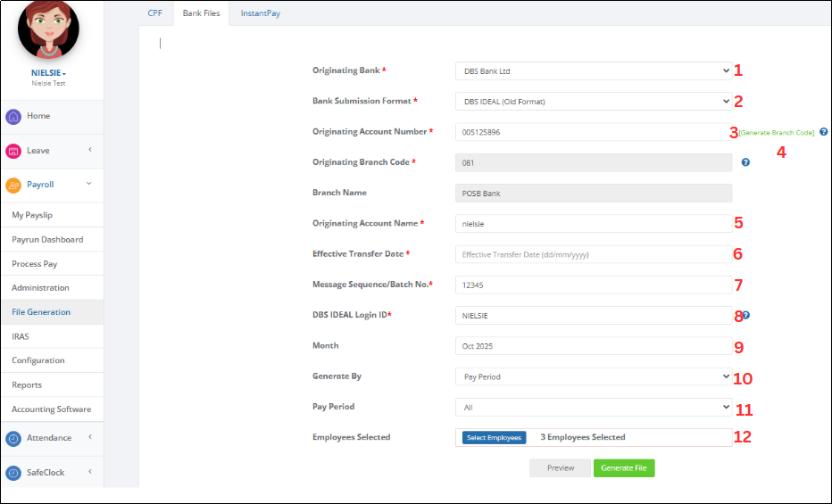Open My Payslip in sidebar
This screenshot has width=832, height=504.
(52, 215)
